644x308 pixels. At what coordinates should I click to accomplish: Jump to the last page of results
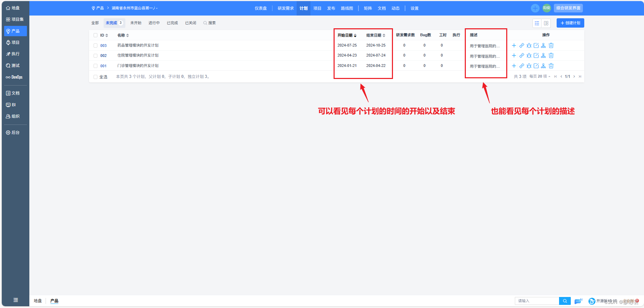point(580,77)
